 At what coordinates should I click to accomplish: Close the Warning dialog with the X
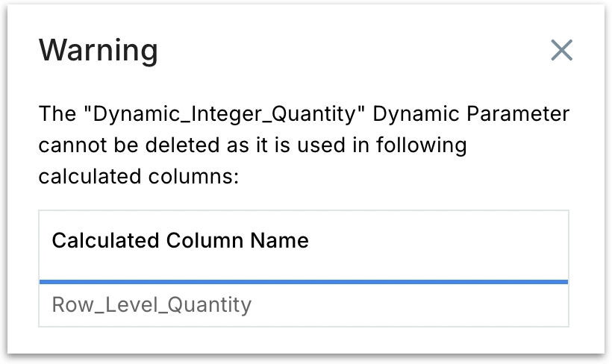click(x=561, y=51)
